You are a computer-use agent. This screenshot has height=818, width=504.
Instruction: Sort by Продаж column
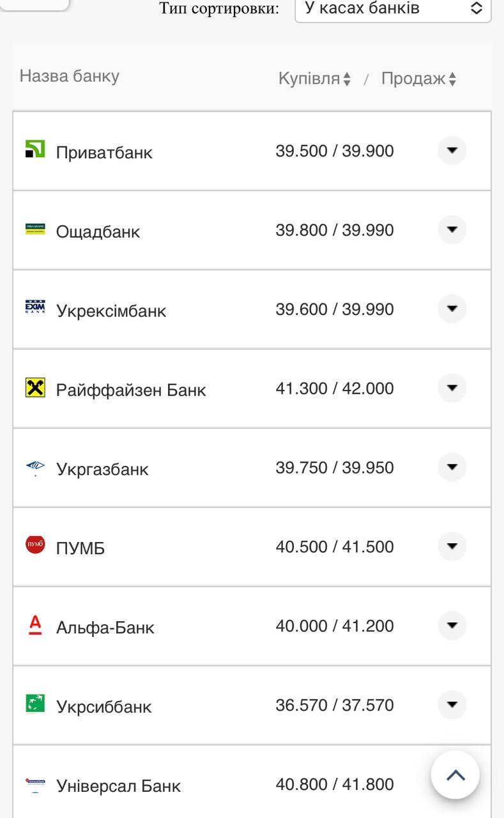418,79
